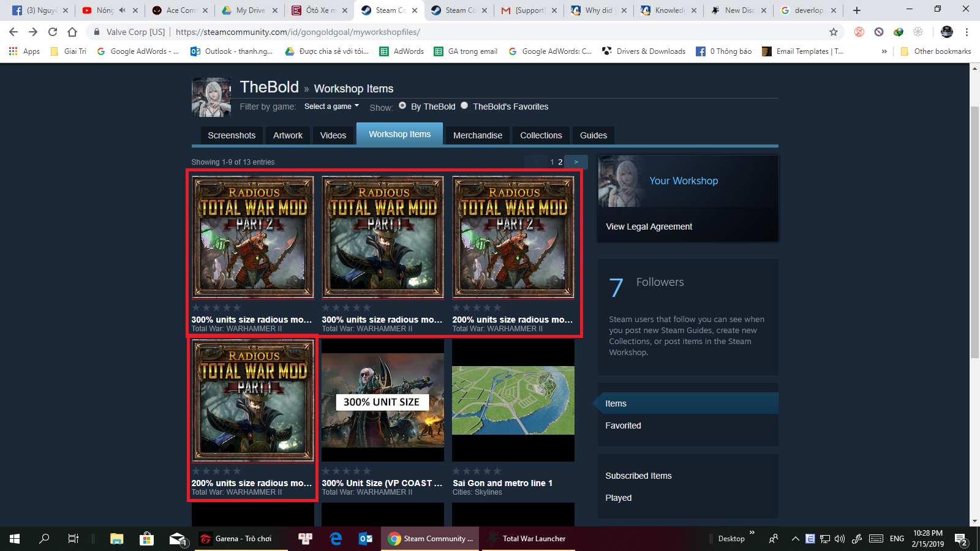
Task: Show hidden system tray icons
Action: click(795, 539)
